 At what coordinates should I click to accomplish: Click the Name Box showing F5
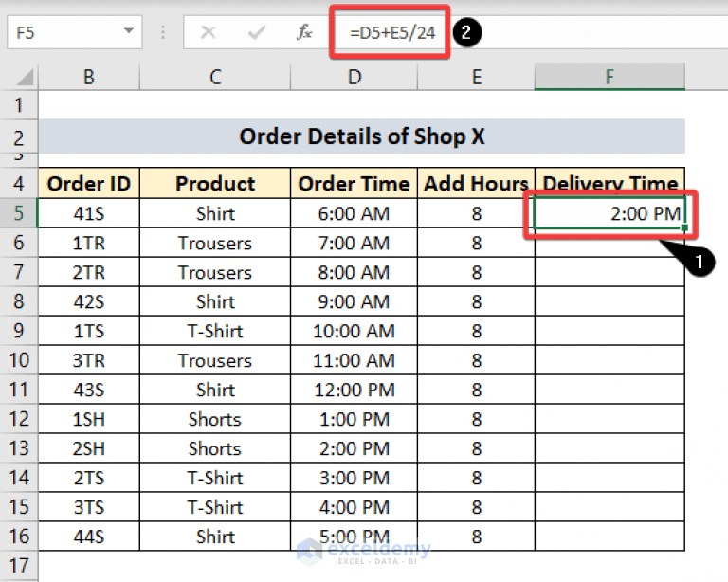point(74,32)
